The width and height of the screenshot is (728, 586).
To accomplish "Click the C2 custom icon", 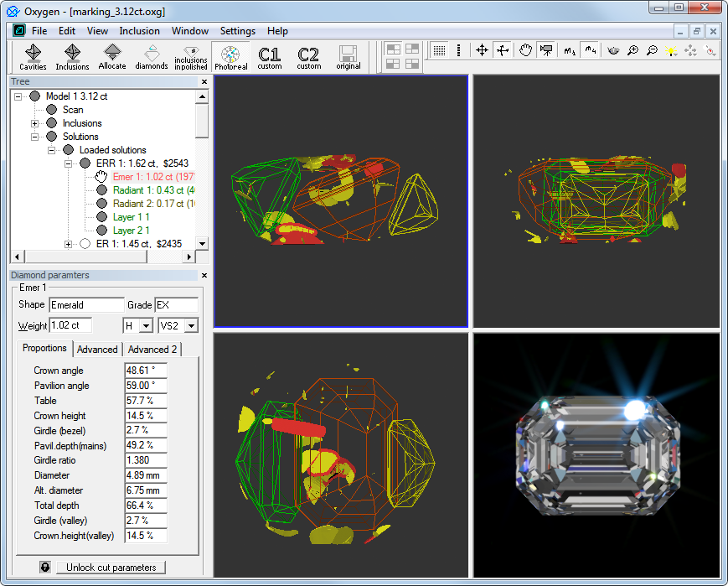I will click(x=308, y=56).
